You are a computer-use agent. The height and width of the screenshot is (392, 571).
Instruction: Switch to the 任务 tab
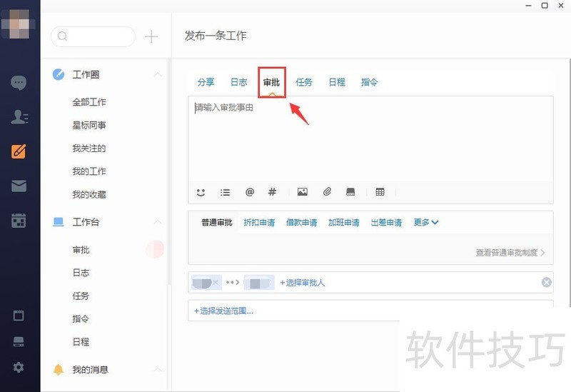(304, 82)
